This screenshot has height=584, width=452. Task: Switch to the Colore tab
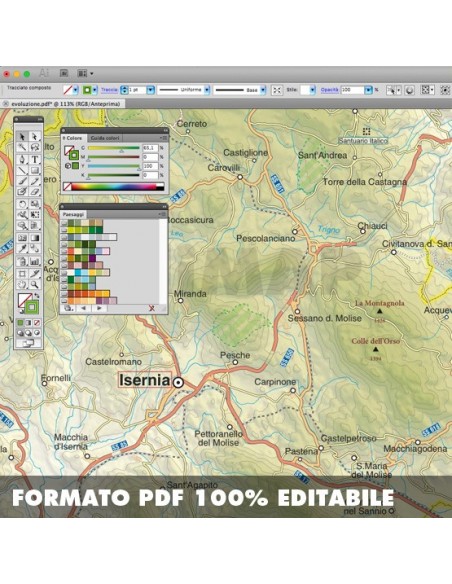point(74,138)
